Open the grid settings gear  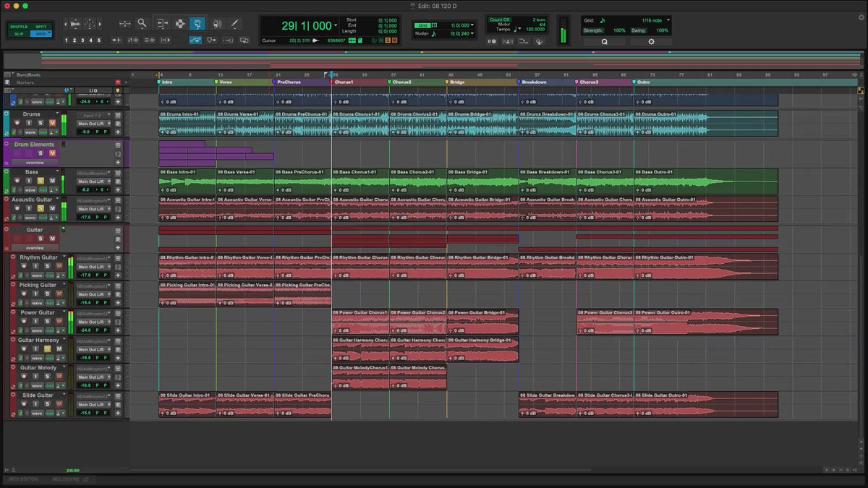click(651, 42)
